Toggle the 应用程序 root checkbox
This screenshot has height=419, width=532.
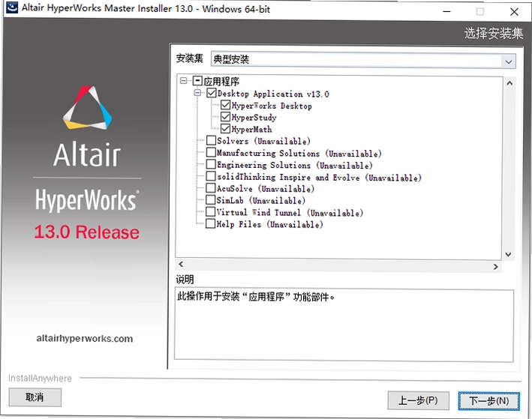coord(197,81)
